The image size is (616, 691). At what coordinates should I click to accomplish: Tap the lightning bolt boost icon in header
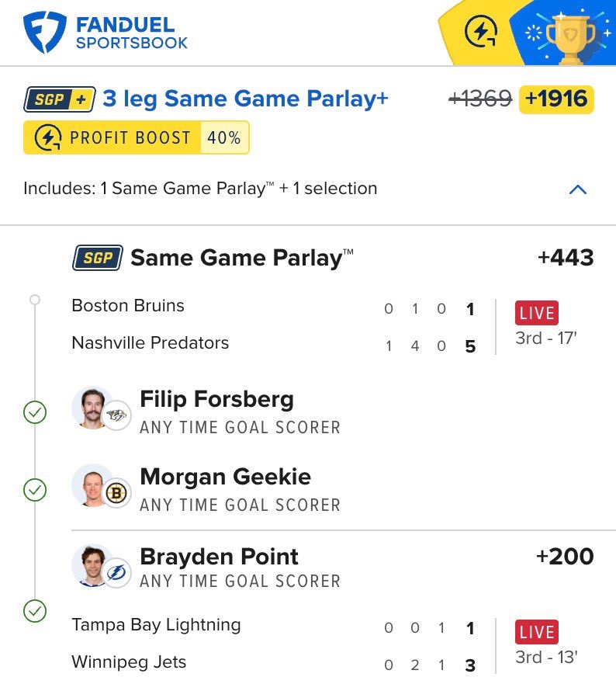480,33
